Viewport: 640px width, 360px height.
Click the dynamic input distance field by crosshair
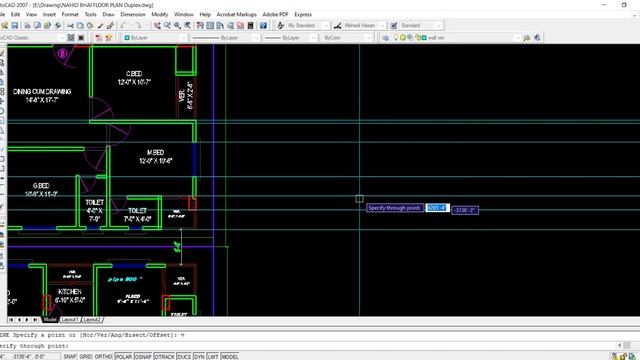click(438, 208)
